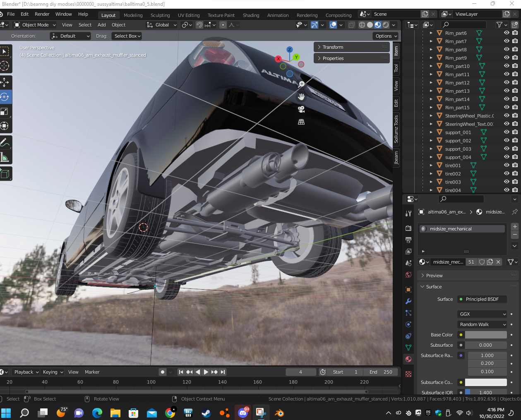Open the viewport Add menu

[x=101, y=25]
